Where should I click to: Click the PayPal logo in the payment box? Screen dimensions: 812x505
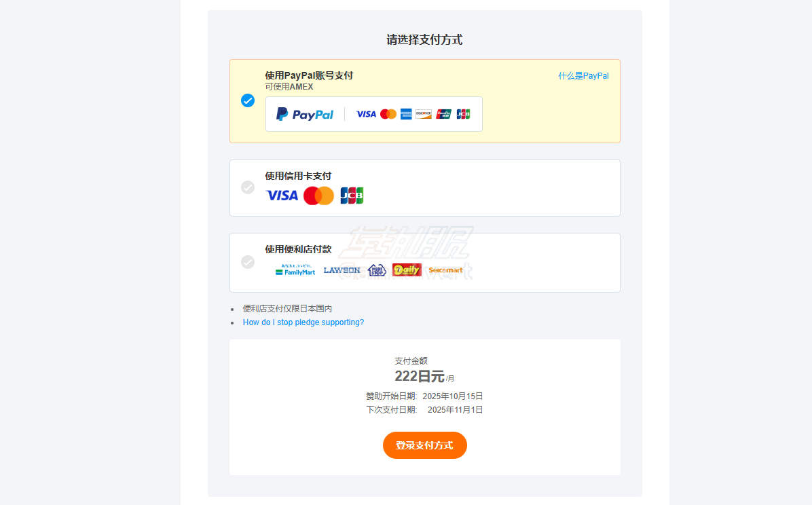click(304, 114)
